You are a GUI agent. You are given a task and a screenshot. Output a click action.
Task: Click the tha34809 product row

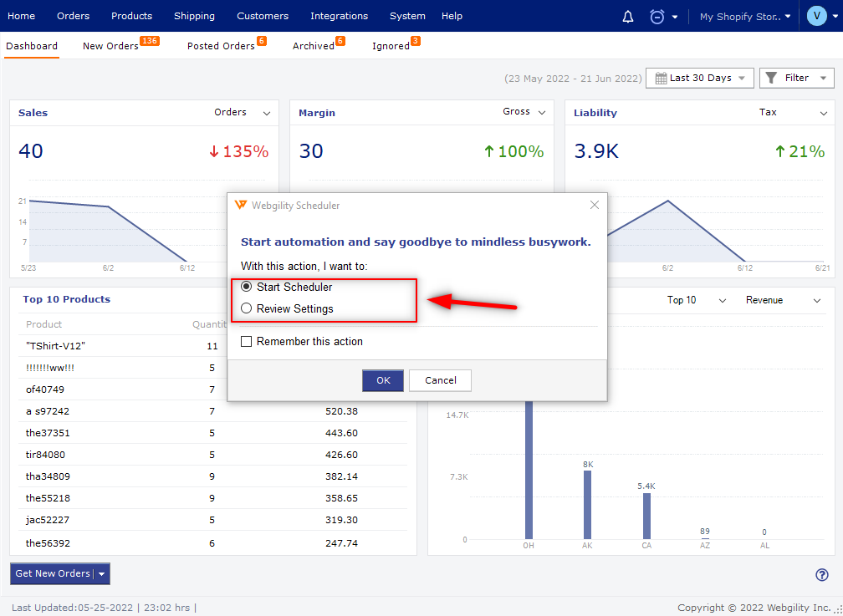(213, 476)
